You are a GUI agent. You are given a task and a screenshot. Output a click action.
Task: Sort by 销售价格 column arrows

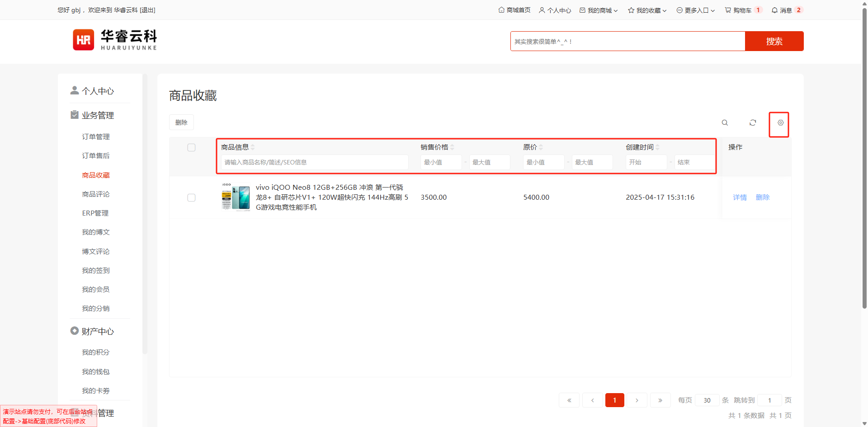tap(452, 147)
